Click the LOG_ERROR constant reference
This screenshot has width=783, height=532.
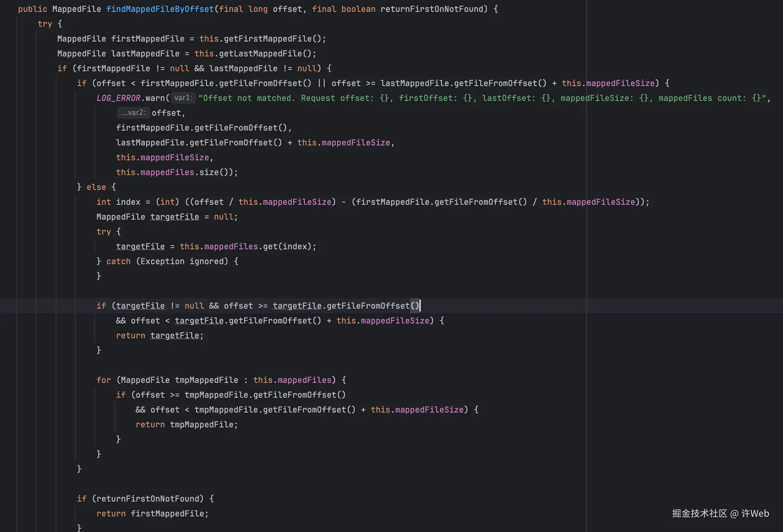tap(118, 98)
